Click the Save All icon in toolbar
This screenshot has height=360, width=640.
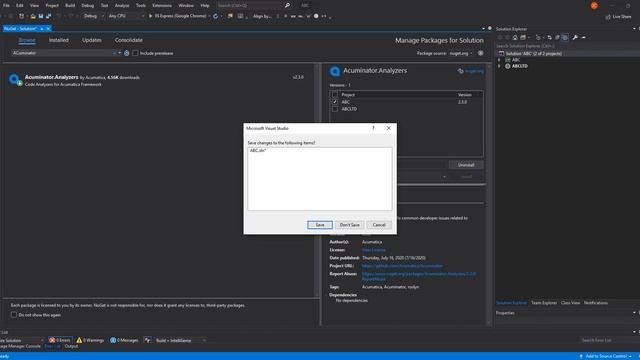49,16
